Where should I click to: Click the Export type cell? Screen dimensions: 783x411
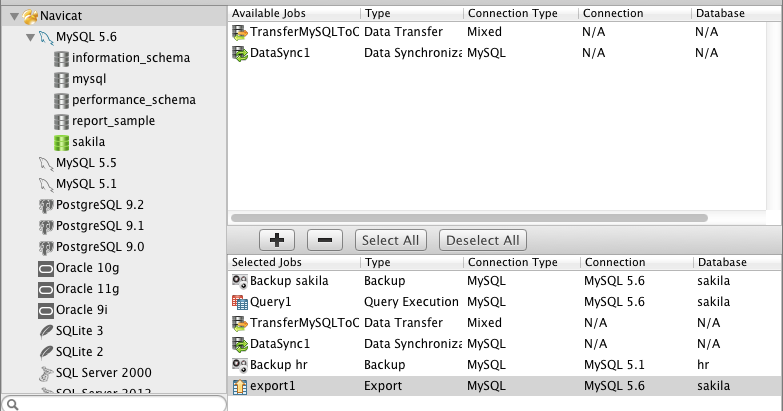click(383, 386)
